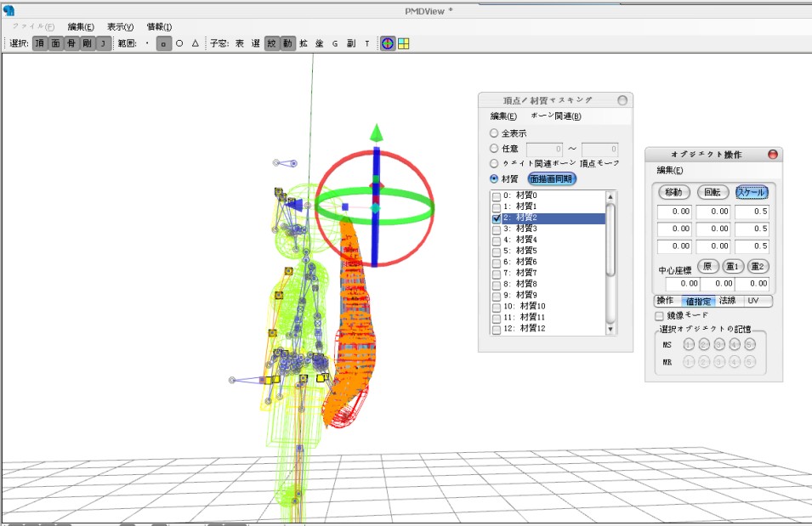Click the 面描画同期 button

pyautogui.click(x=552, y=178)
